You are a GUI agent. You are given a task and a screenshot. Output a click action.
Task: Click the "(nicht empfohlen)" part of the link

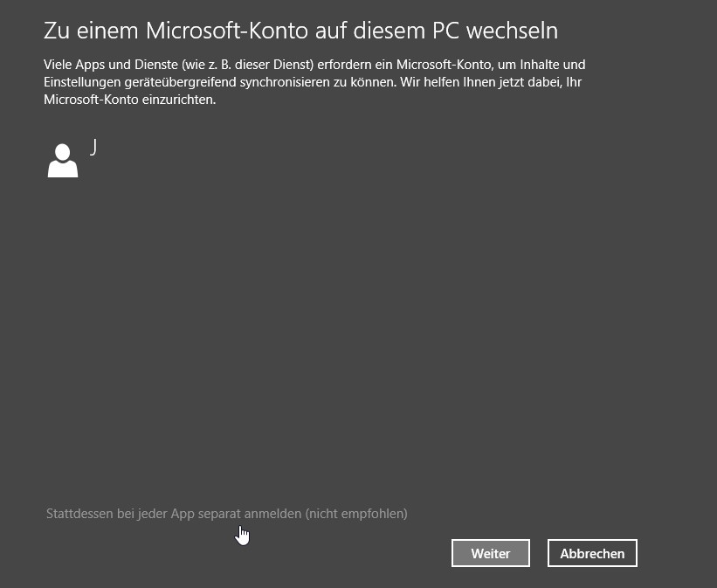[x=356, y=514]
